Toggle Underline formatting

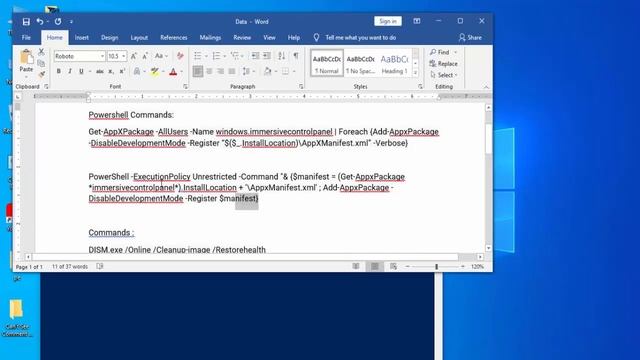[x=81, y=71]
